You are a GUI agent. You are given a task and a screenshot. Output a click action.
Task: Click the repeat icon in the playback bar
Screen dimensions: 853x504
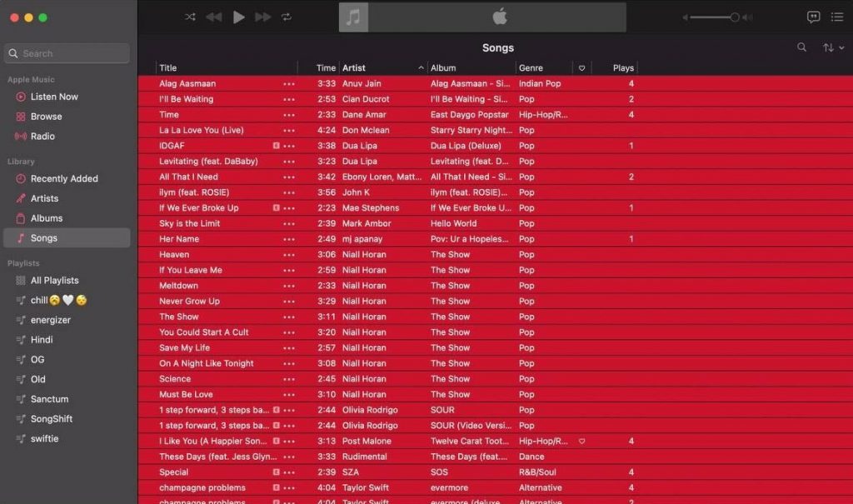point(287,16)
